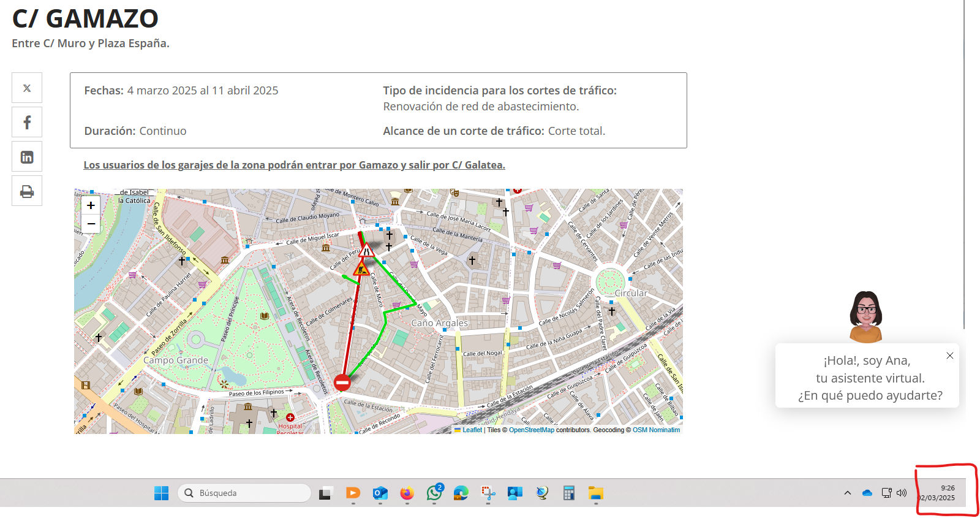This screenshot has height=518, width=980.
Task: Open the OSM Nominatim link
Action: click(656, 430)
